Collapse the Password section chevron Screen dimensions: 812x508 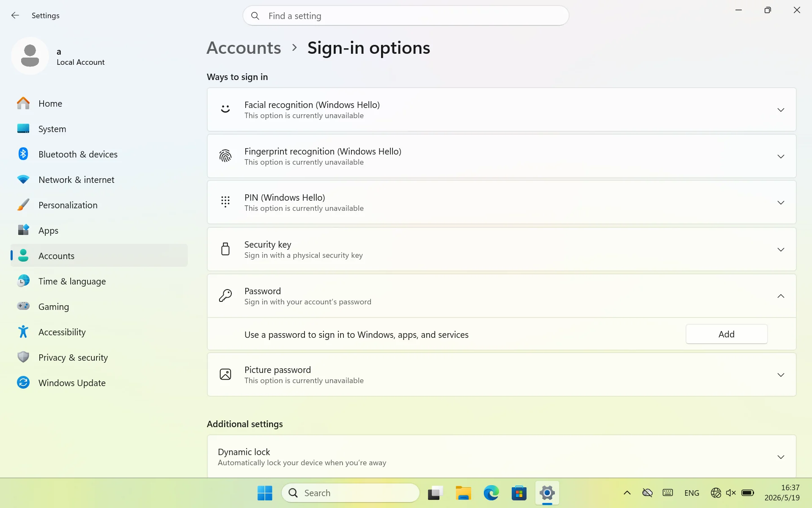(781, 296)
